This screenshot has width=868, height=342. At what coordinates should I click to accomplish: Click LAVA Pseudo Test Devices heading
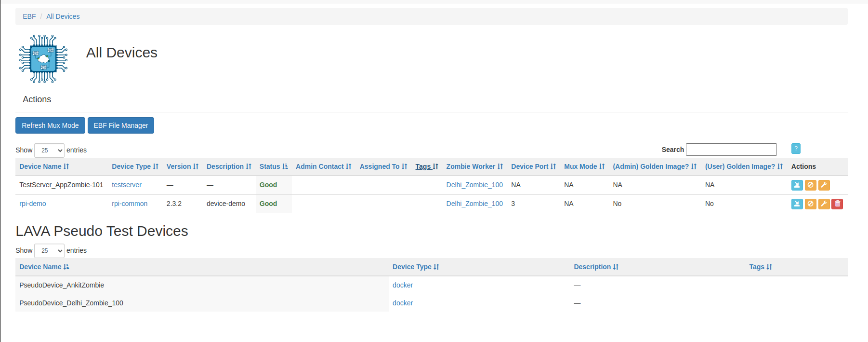[102, 231]
